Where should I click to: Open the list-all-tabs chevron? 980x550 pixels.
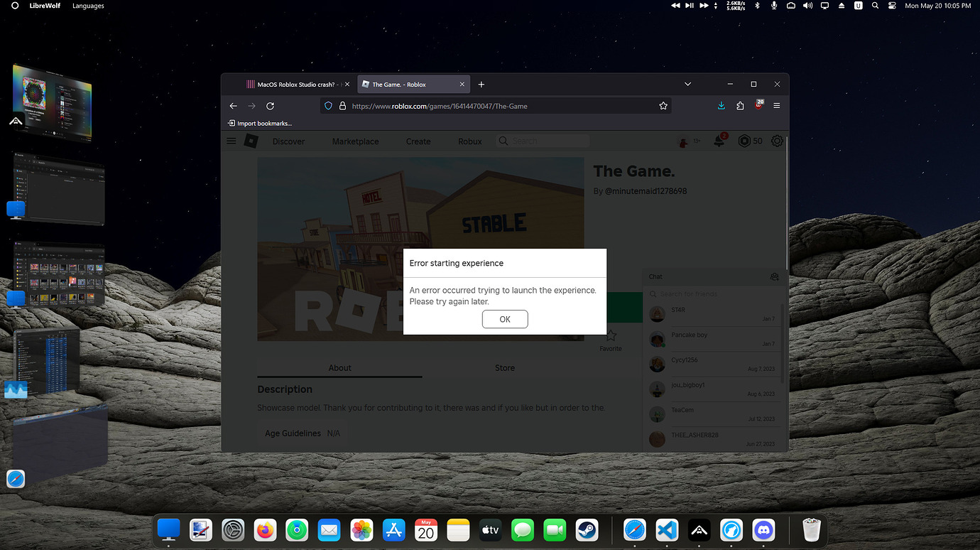point(687,83)
